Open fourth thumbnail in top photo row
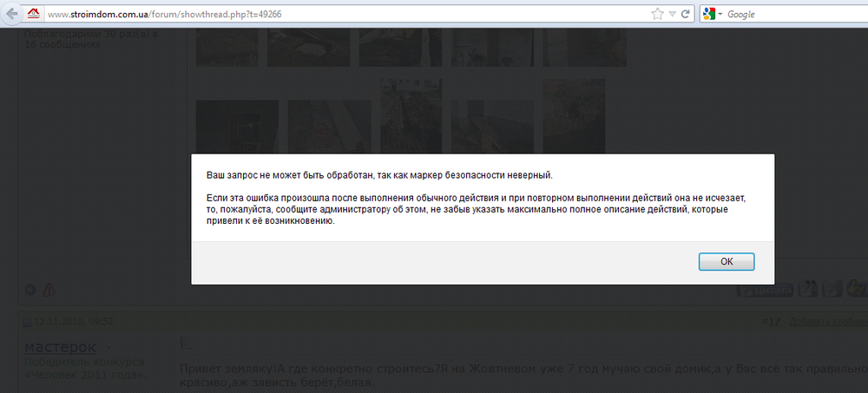 492,47
